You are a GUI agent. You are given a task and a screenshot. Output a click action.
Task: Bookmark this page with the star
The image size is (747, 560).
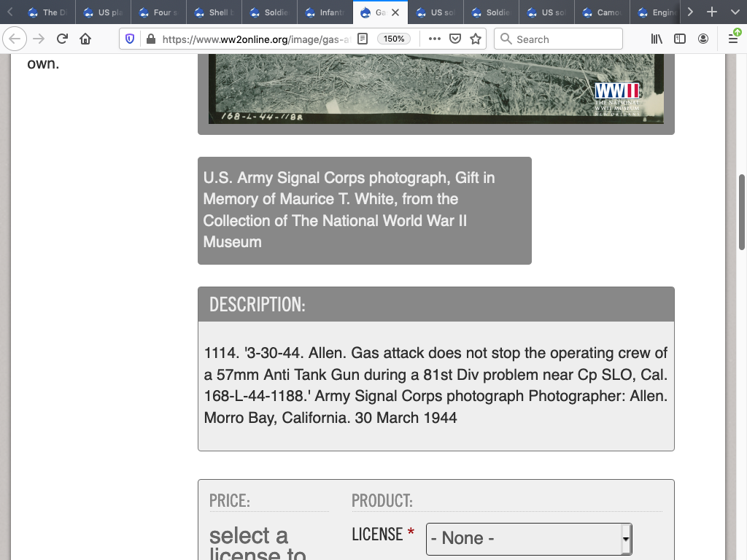tap(476, 39)
